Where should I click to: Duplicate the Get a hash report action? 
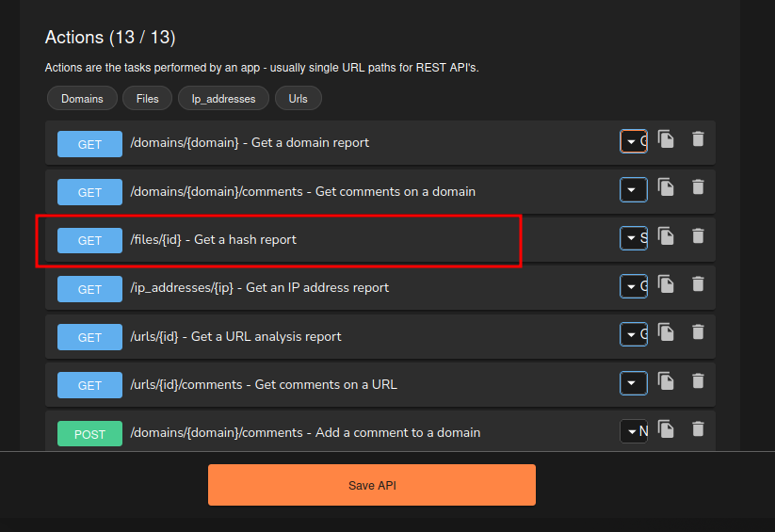coord(666,235)
